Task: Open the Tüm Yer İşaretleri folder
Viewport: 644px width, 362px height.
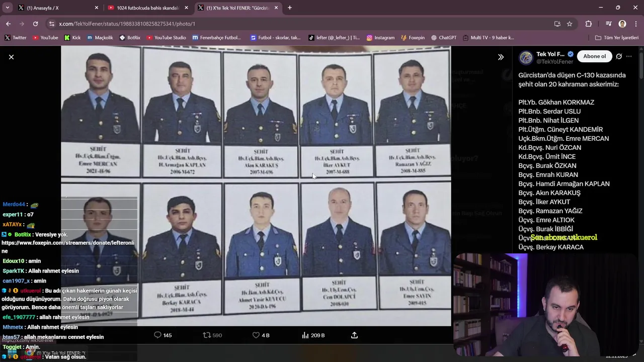Action: pos(616,37)
